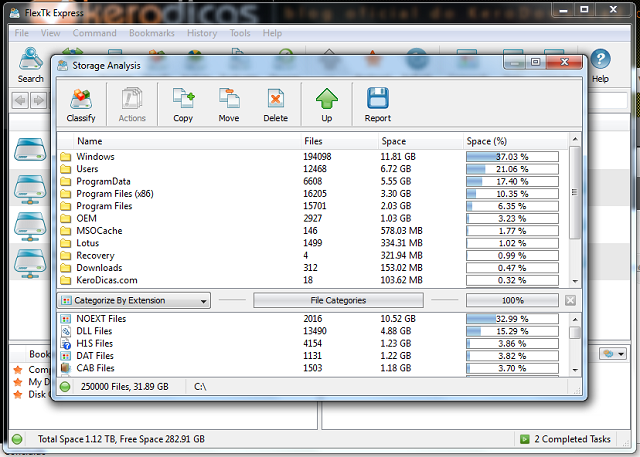The height and width of the screenshot is (457, 640).
Task: Click the Move toolbar icon
Action: 229,105
